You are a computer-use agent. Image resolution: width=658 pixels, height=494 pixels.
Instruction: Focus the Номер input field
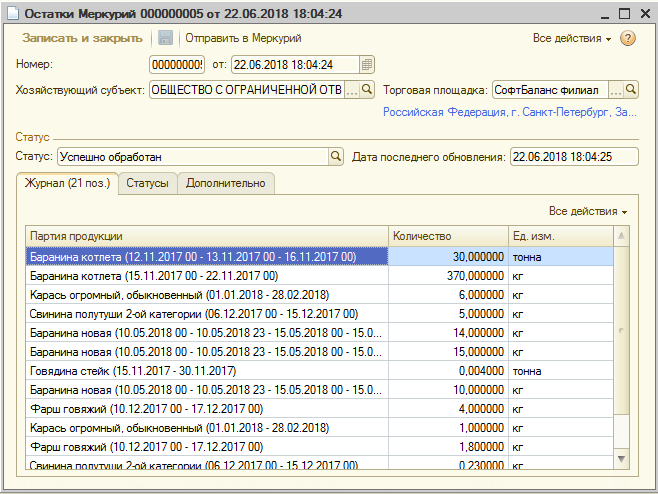(177, 65)
